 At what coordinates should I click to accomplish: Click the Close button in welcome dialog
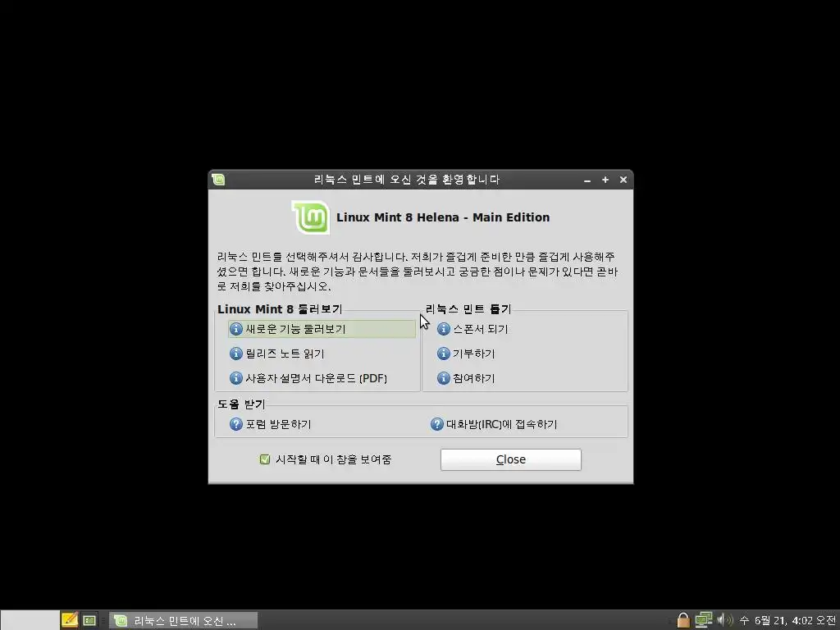(510, 459)
